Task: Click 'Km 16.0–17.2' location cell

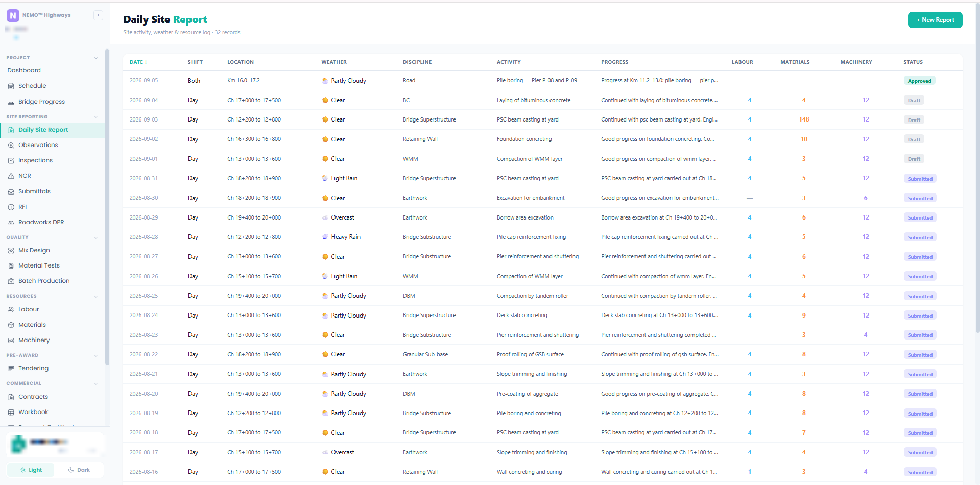Action: (244, 81)
